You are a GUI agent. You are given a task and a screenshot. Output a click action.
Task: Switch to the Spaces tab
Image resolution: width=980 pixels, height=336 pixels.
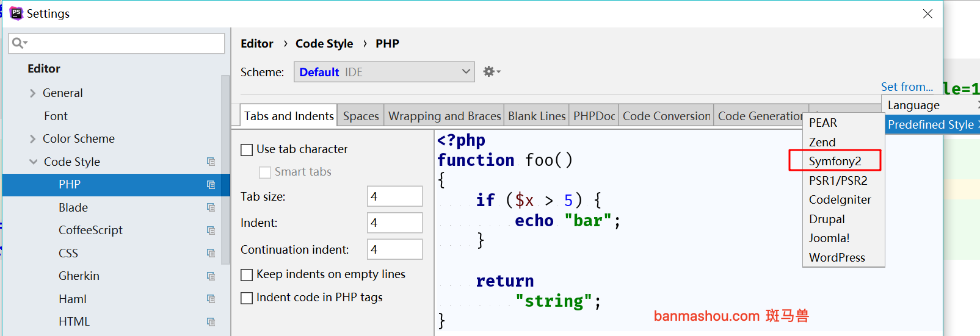click(361, 116)
